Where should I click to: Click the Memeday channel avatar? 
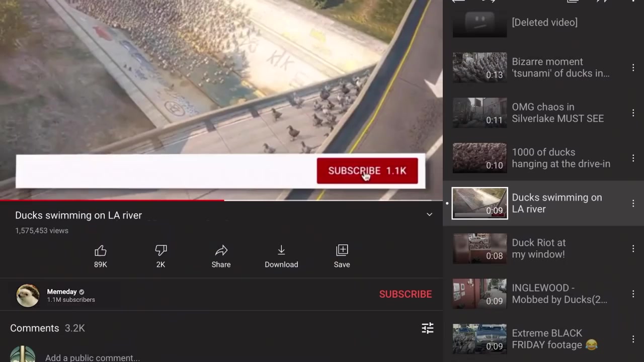click(28, 295)
